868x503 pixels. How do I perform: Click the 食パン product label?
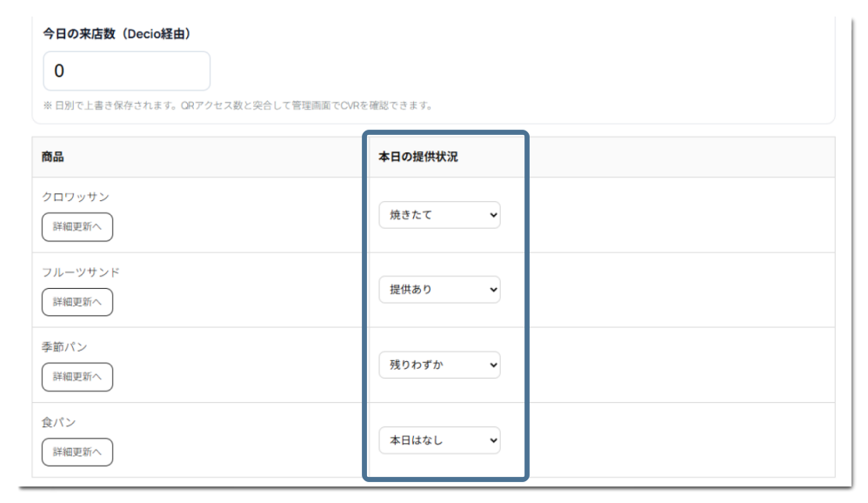(x=58, y=422)
